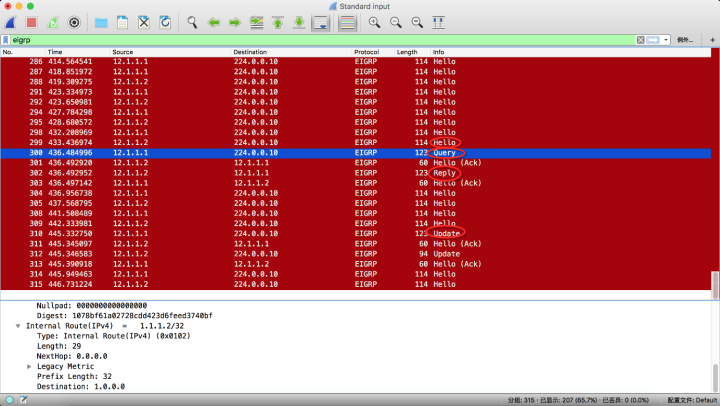Select the Destination: 1.0.0.0 detail line
Image resolution: width=720 pixels, height=406 pixels.
click(x=81, y=386)
